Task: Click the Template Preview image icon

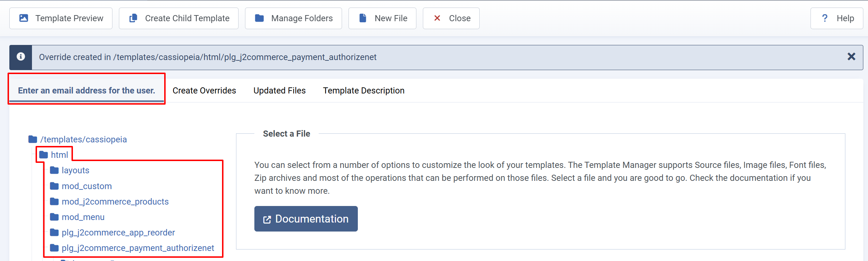Action: [24, 18]
